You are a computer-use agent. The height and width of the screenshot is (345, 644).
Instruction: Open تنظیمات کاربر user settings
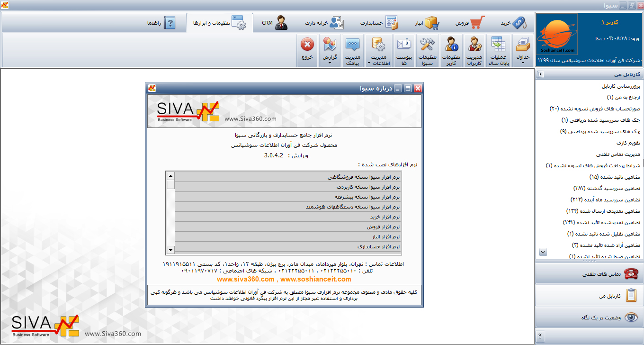(451, 51)
